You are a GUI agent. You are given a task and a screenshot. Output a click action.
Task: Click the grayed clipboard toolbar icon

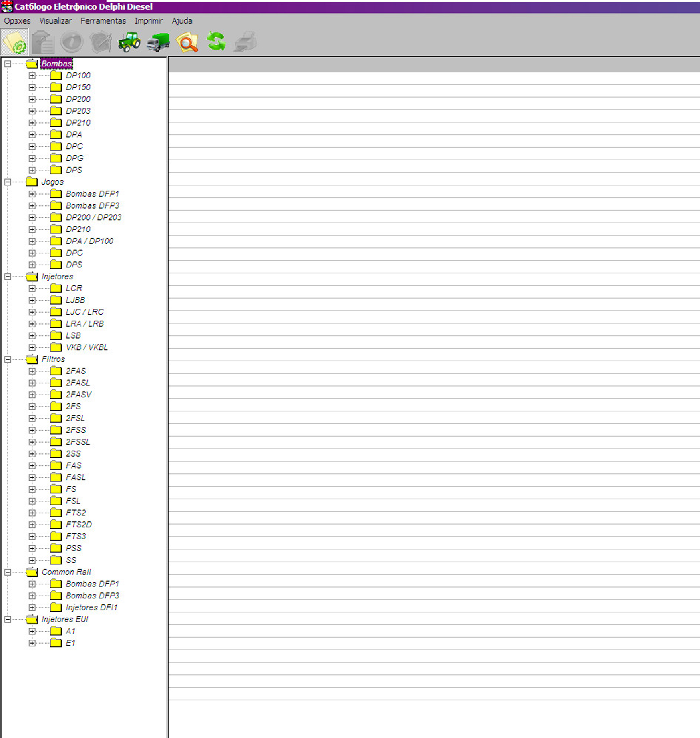[x=43, y=42]
